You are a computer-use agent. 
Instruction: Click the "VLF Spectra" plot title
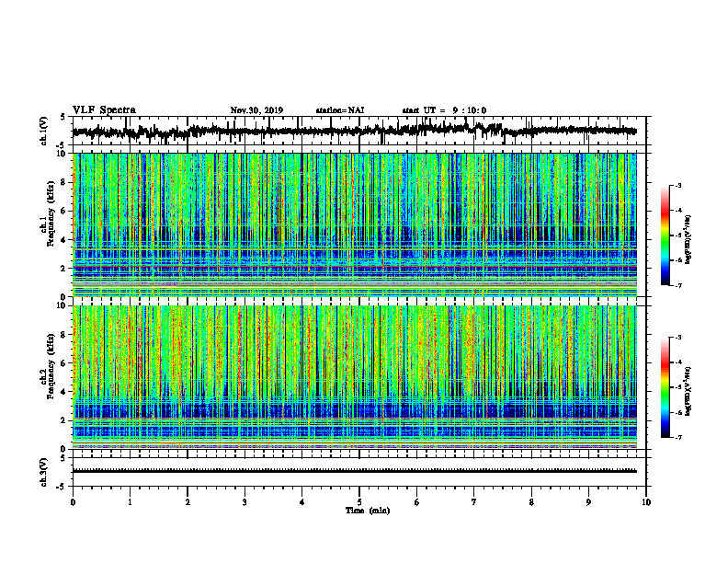click(104, 110)
